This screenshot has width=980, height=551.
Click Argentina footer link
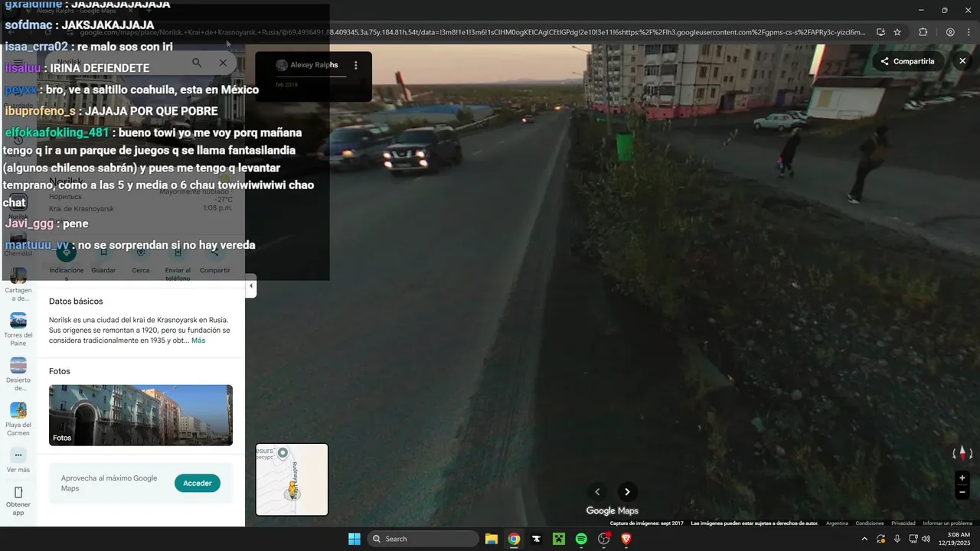click(837, 523)
